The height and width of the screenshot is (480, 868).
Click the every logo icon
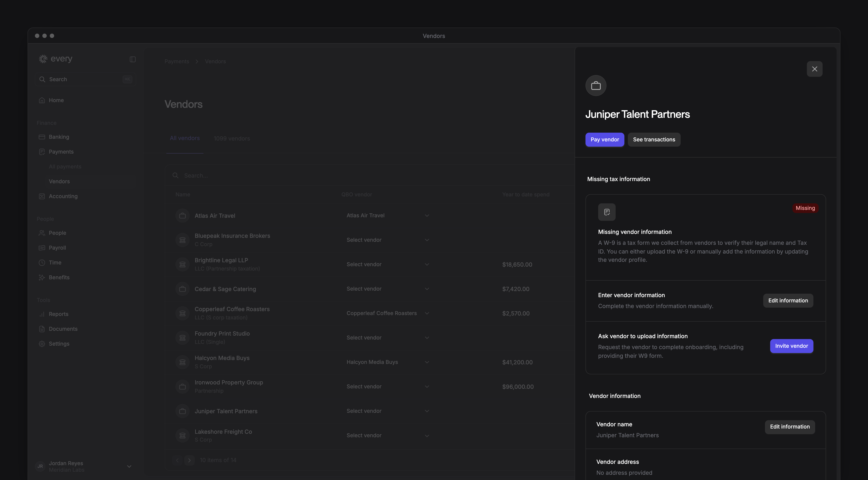tap(43, 59)
